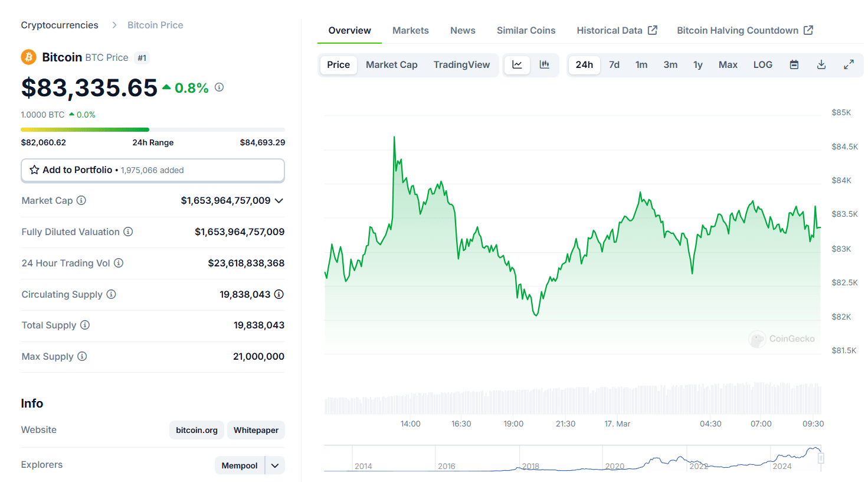Screen dimensions: 868x482
Task: Select 1m time range
Action: (641, 65)
